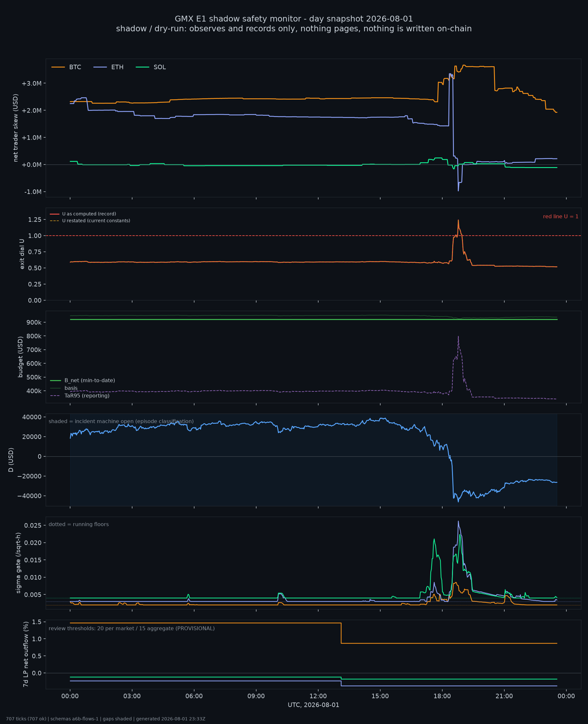Click the '12:00' time axis label
588x724 pixels.
coord(318,696)
